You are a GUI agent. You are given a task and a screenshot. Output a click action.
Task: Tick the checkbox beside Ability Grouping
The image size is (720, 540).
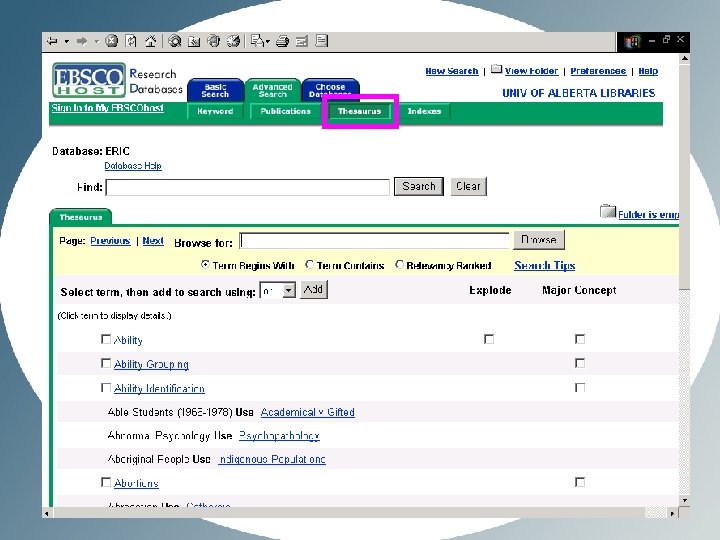pyautogui.click(x=106, y=363)
